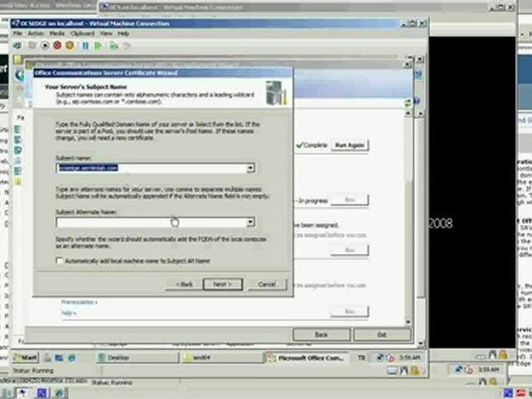This screenshot has height=399, width=532.
Task: Click the guest Start button
Action: [26, 357]
